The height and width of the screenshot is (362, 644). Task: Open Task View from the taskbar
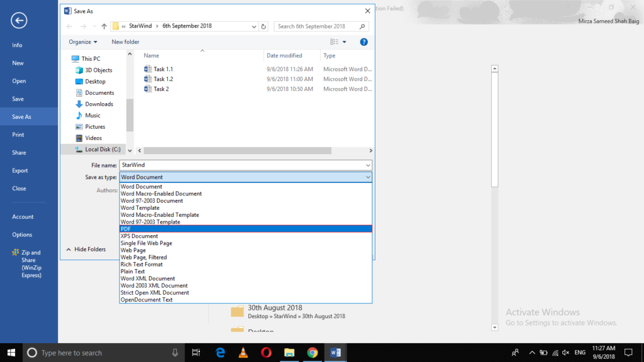tap(196, 353)
